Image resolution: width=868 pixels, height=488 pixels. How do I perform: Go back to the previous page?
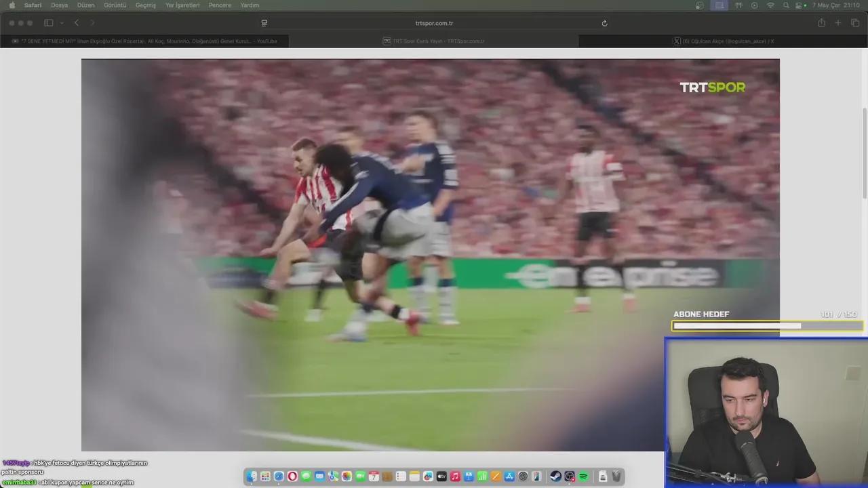click(x=77, y=23)
